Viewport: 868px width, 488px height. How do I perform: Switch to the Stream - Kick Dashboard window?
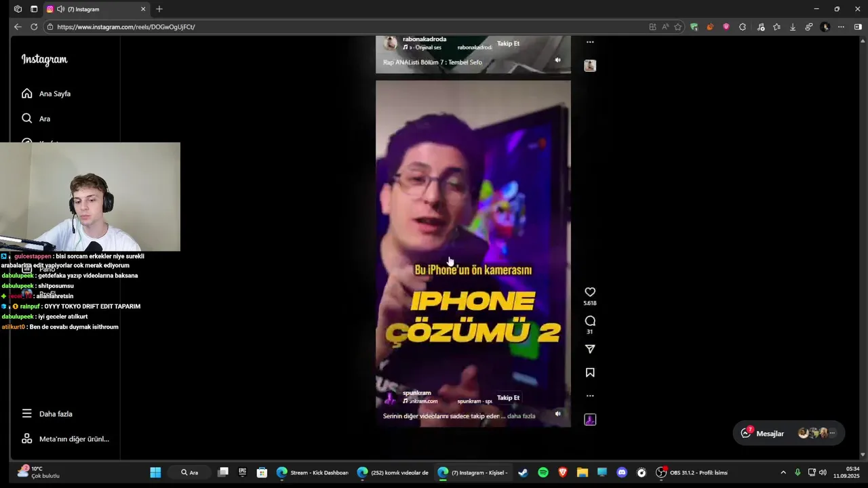(313, 472)
